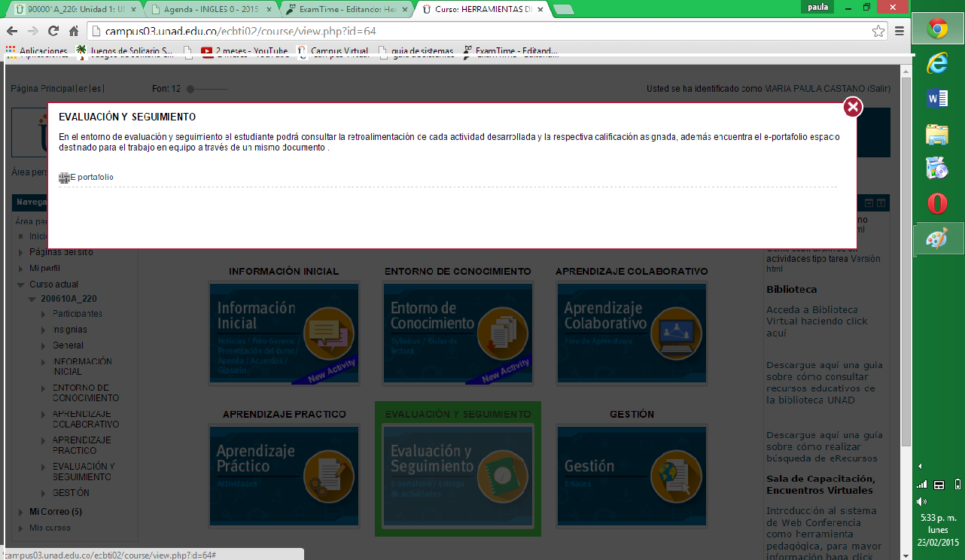Open General in the navigation tree
Image resolution: width=965 pixels, height=560 pixels.
click(x=68, y=345)
